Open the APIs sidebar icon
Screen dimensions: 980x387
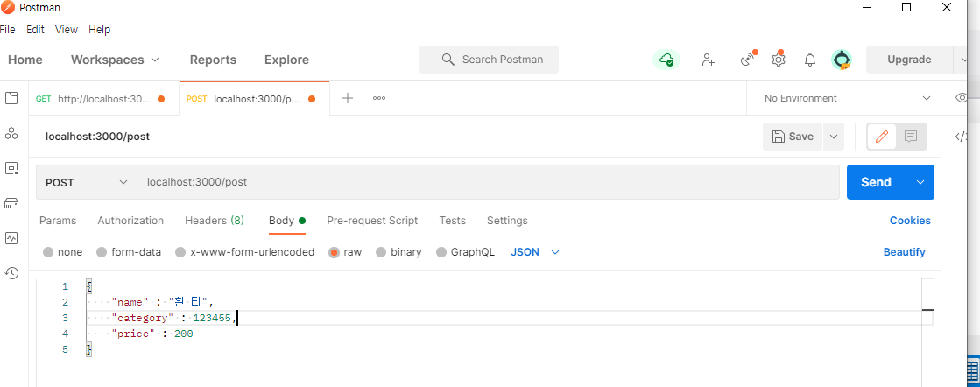[x=11, y=133]
